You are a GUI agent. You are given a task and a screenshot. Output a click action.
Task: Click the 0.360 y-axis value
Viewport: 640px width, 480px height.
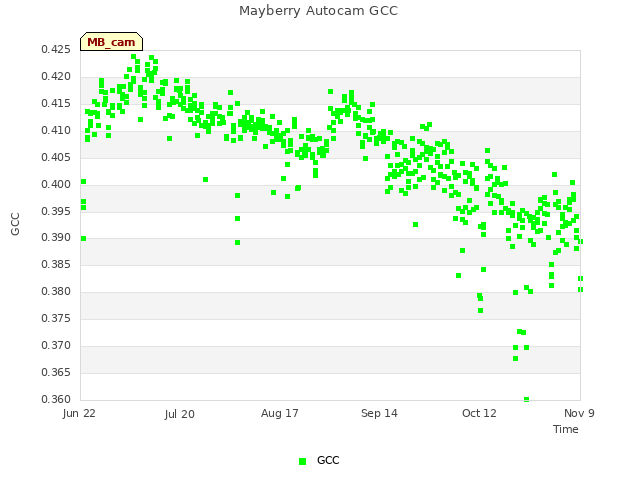click(56, 399)
